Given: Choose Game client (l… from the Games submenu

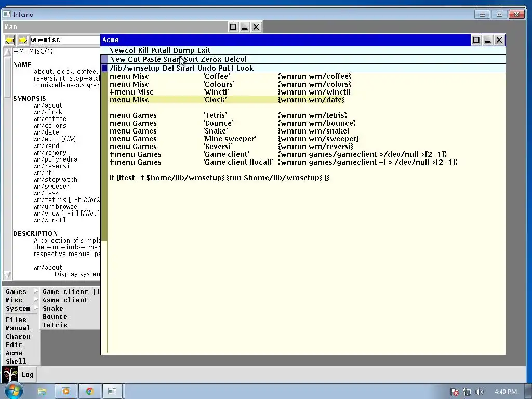Looking at the screenshot, I should [71, 292].
